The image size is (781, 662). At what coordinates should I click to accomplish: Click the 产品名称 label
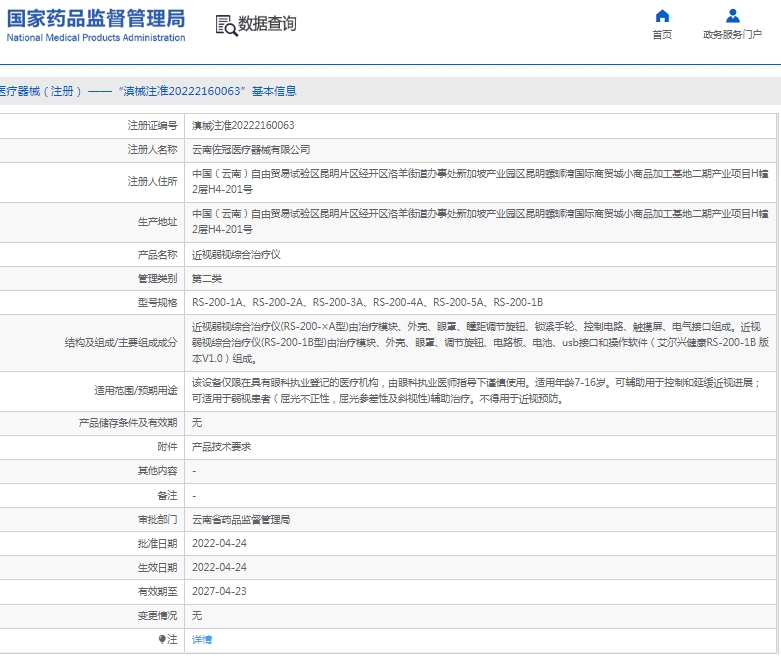[x=157, y=255]
